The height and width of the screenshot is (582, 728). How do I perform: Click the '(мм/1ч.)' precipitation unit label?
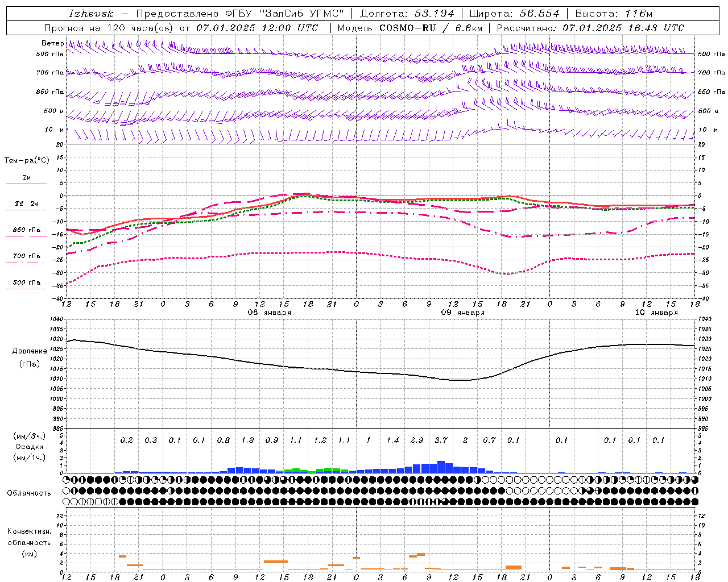pyautogui.click(x=30, y=458)
